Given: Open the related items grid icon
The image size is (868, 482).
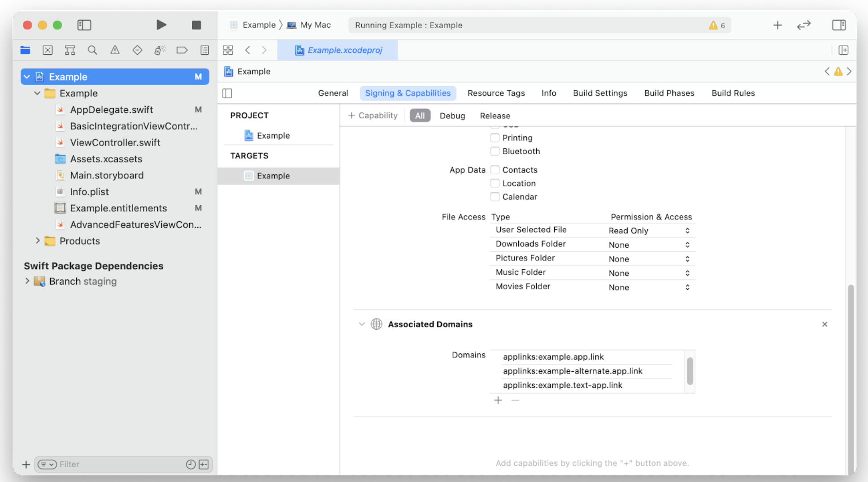Looking at the screenshot, I should coord(228,50).
